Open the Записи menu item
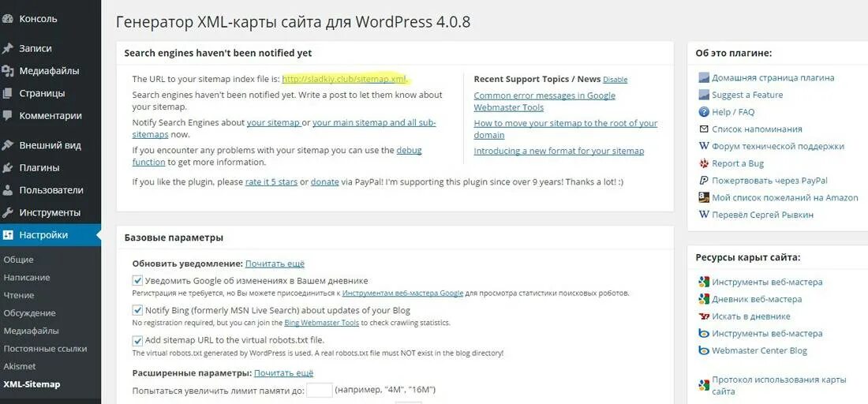Screen dimensions: 868x404 coord(51,48)
